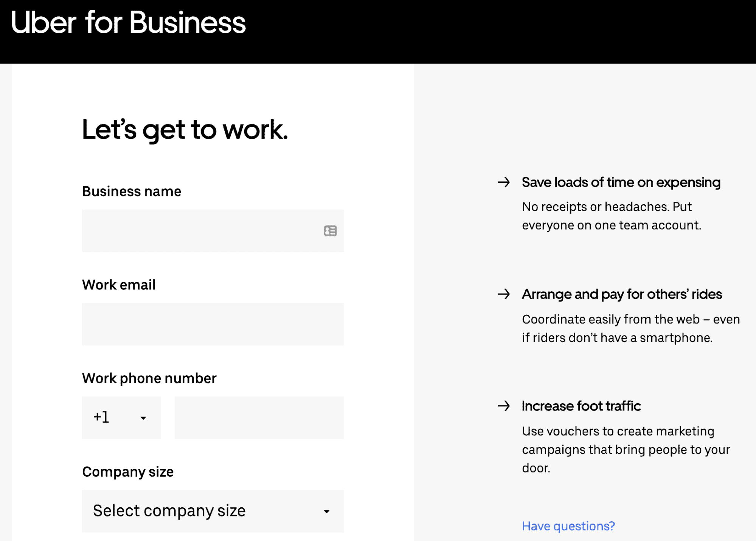Click the Business name field label
Screen dimensions: 756x541
[x=132, y=191]
